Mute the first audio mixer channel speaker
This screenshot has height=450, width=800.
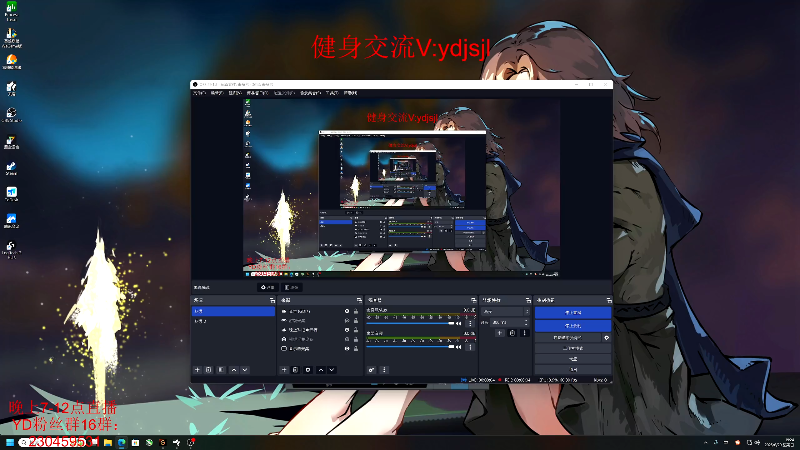459,323
